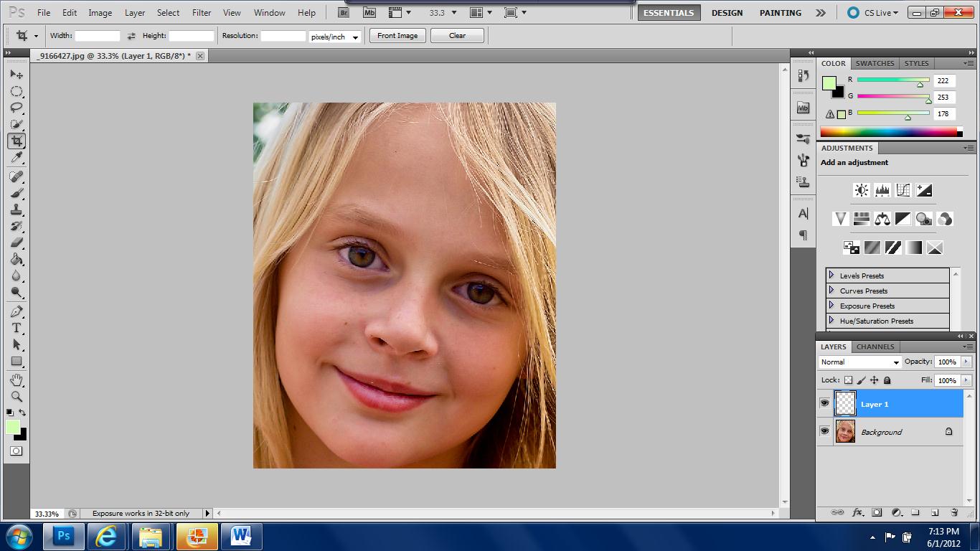Add an Exposure adjustment

click(x=924, y=190)
